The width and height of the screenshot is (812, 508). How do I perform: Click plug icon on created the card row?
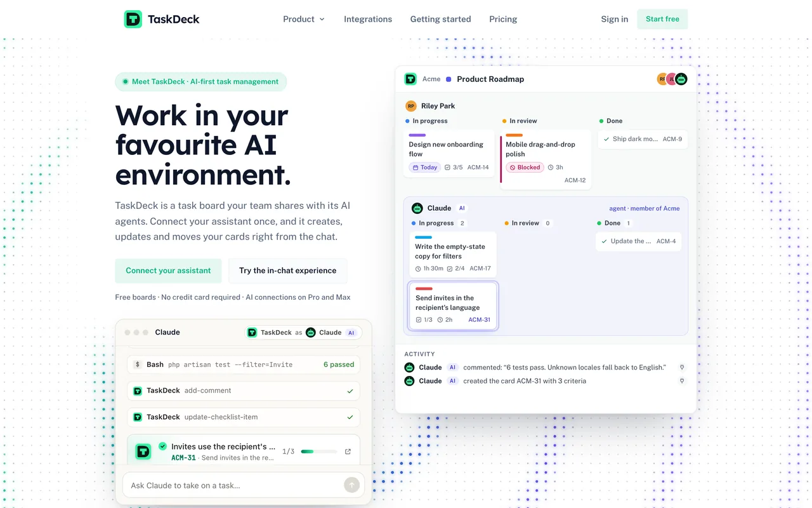(x=683, y=381)
